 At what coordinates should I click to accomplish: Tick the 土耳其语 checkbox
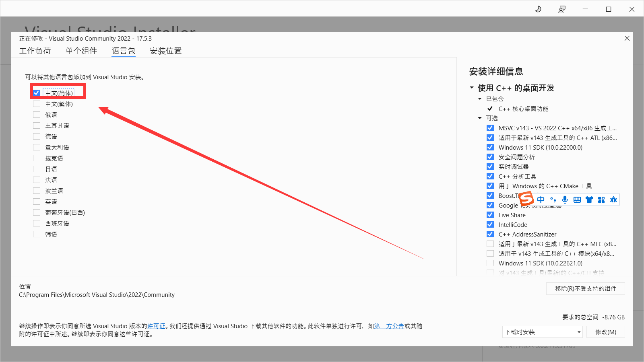37,125
